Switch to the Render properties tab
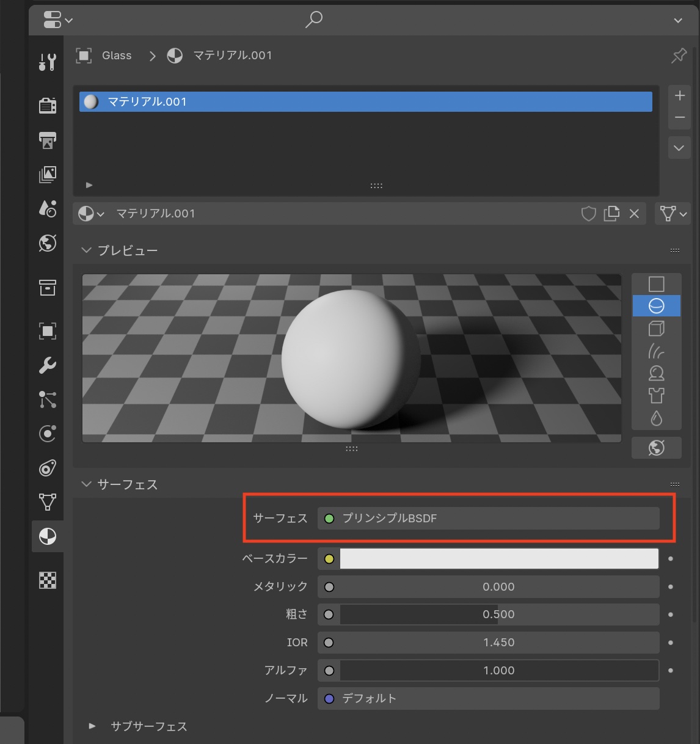Screen dimensions: 700x744 click(x=47, y=105)
